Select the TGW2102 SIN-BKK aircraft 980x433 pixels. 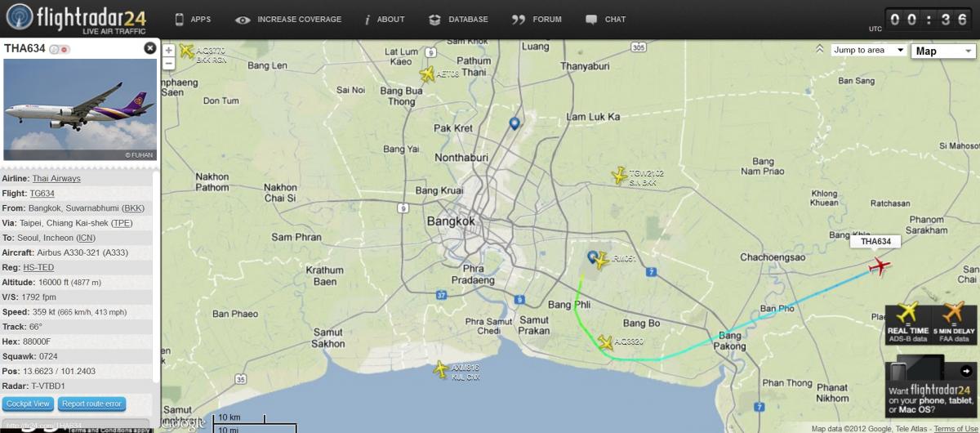coord(620,176)
